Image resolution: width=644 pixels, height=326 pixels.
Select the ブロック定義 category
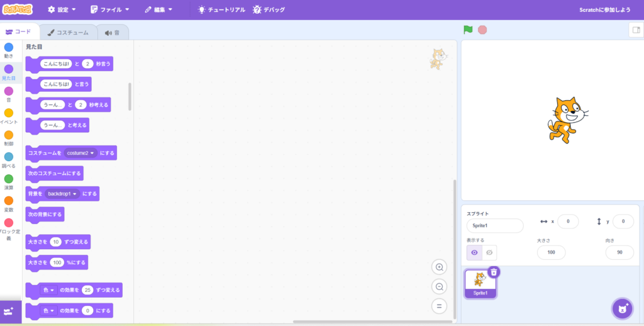pos(9,229)
